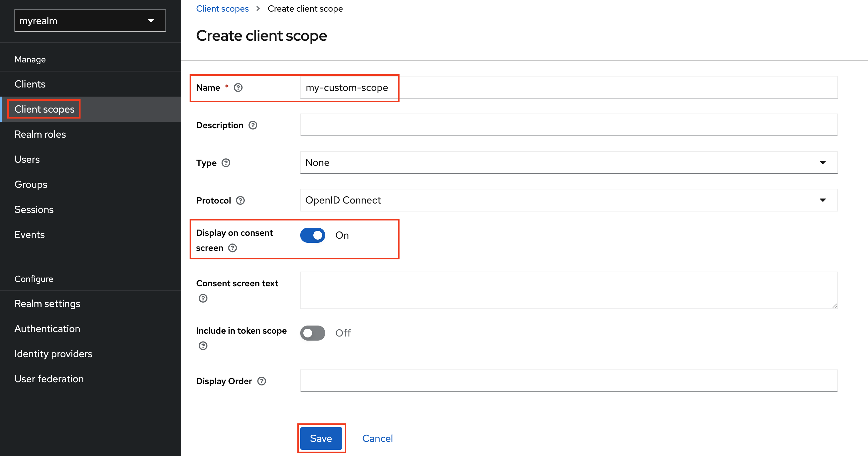868x456 pixels.
Task: Open the myrealm realm selector dropdown
Action: pos(90,21)
